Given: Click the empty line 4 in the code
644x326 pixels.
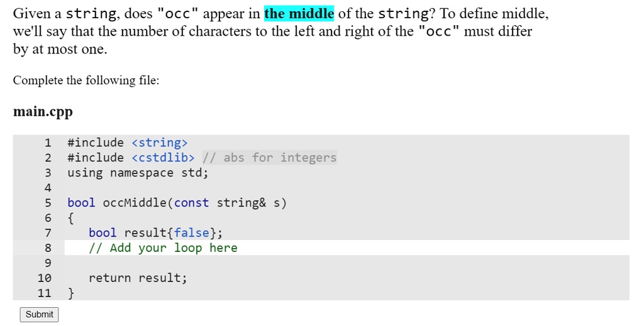Looking at the screenshot, I should point(347,188).
